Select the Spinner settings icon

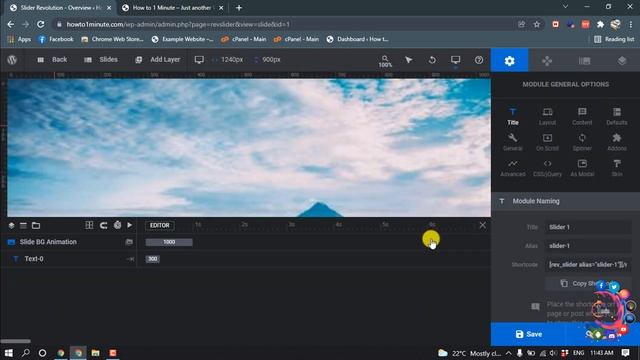click(582, 142)
